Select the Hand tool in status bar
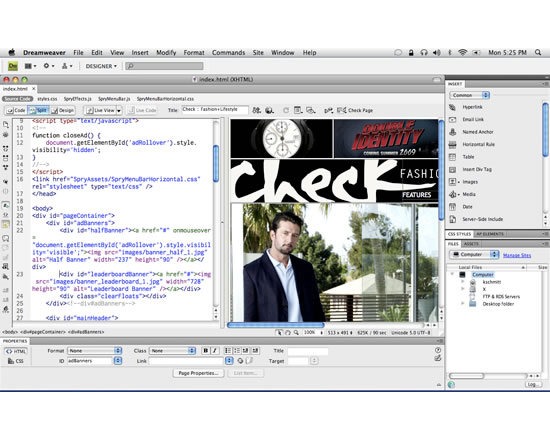Screen dimensions: 550x440 [x=288, y=333]
